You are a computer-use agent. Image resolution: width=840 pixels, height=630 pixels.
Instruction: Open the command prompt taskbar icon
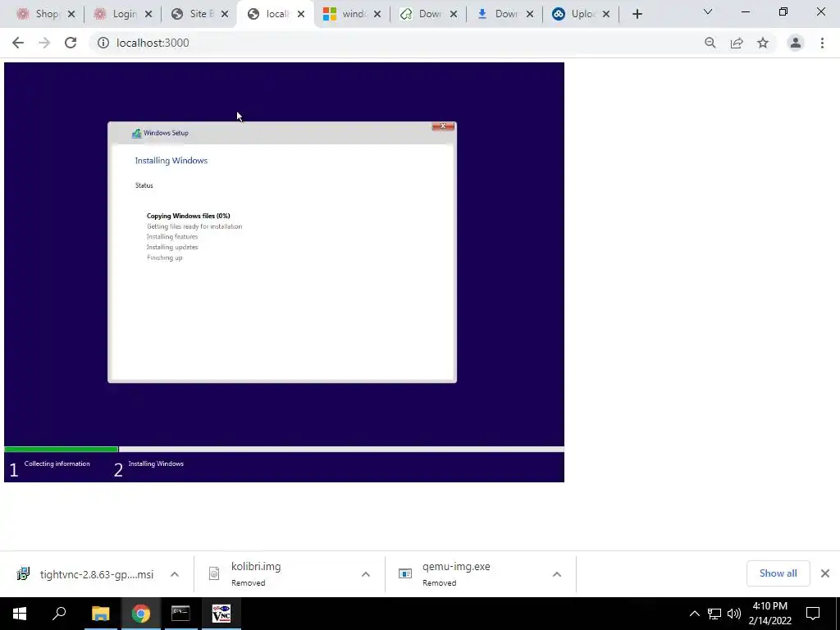tap(180, 614)
